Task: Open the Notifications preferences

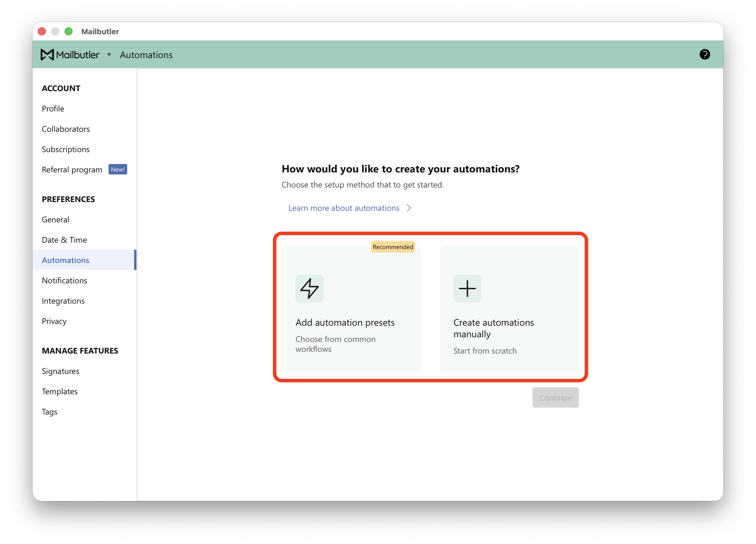Action: 64,281
